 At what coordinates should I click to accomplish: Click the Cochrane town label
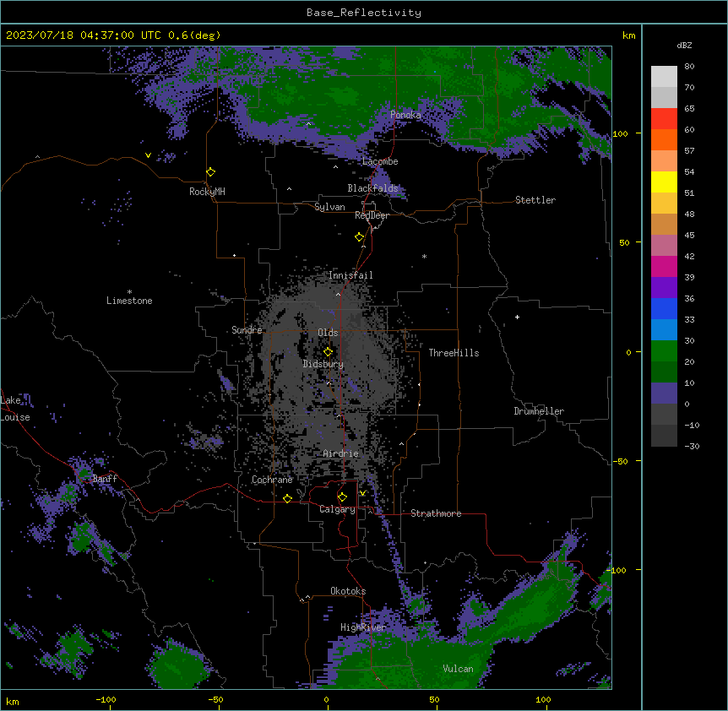click(x=272, y=480)
